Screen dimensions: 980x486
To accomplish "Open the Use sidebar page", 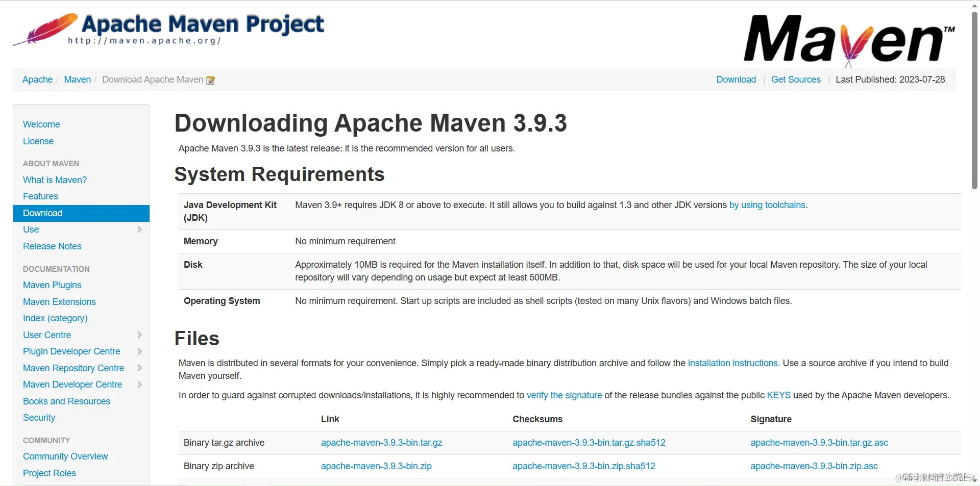I will click(31, 229).
